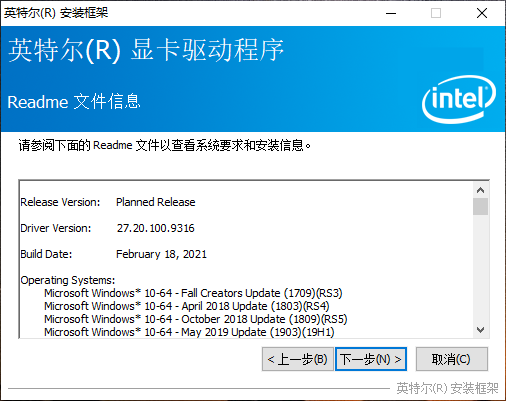Viewport: 506px width, 401px height.
Task: Click the Intel logo in the banner
Action: (459, 99)
